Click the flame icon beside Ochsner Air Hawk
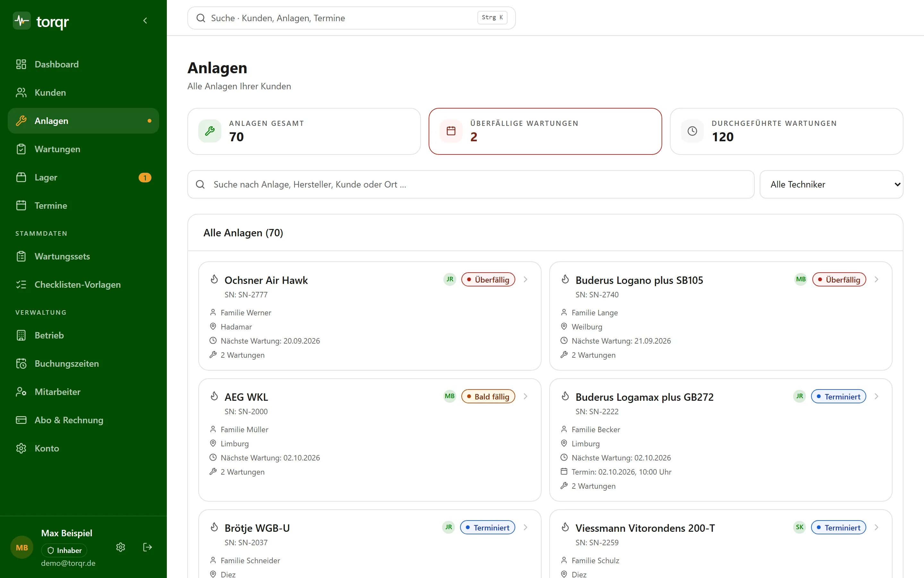 pos(214,279)
